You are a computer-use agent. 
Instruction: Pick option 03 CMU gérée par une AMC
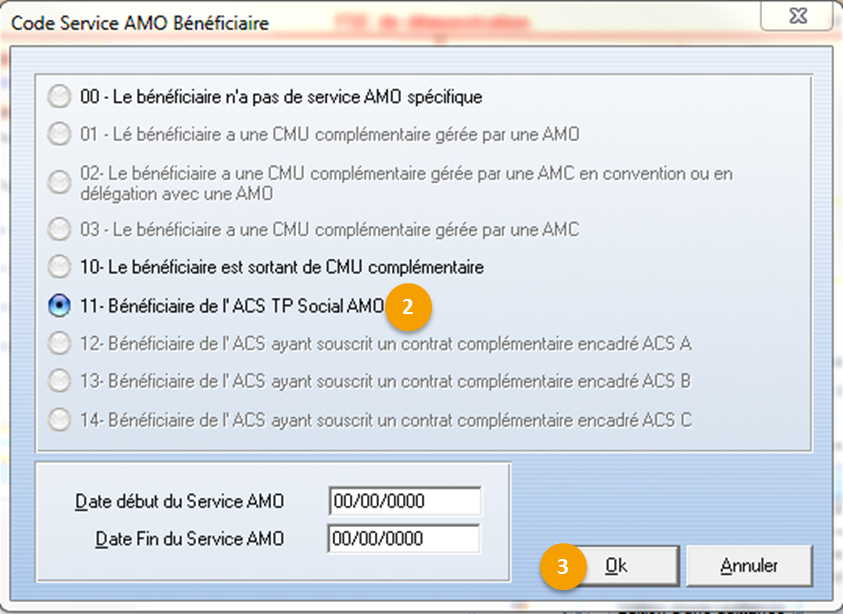(59, 230)
